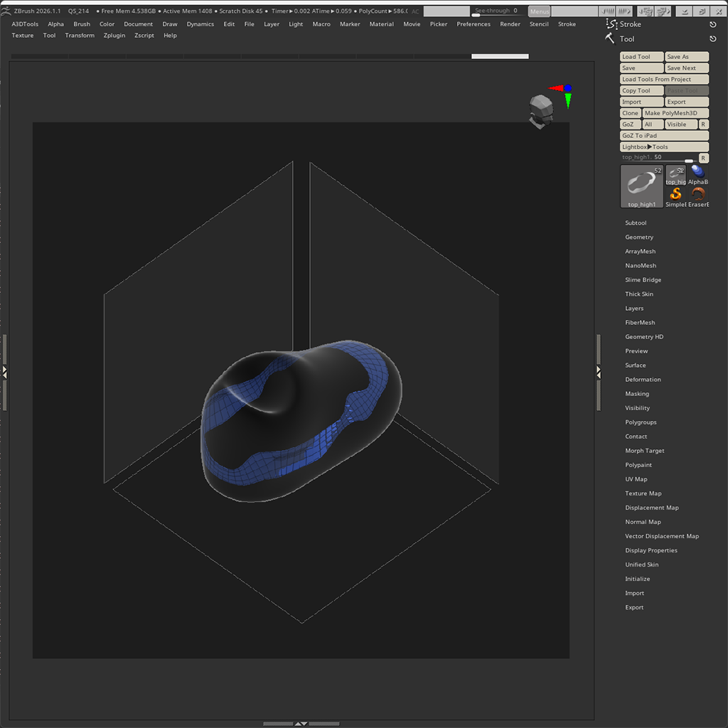Select the AlphaBrush tool icon
Screen dimensions: 728x728
coord(697,172)
